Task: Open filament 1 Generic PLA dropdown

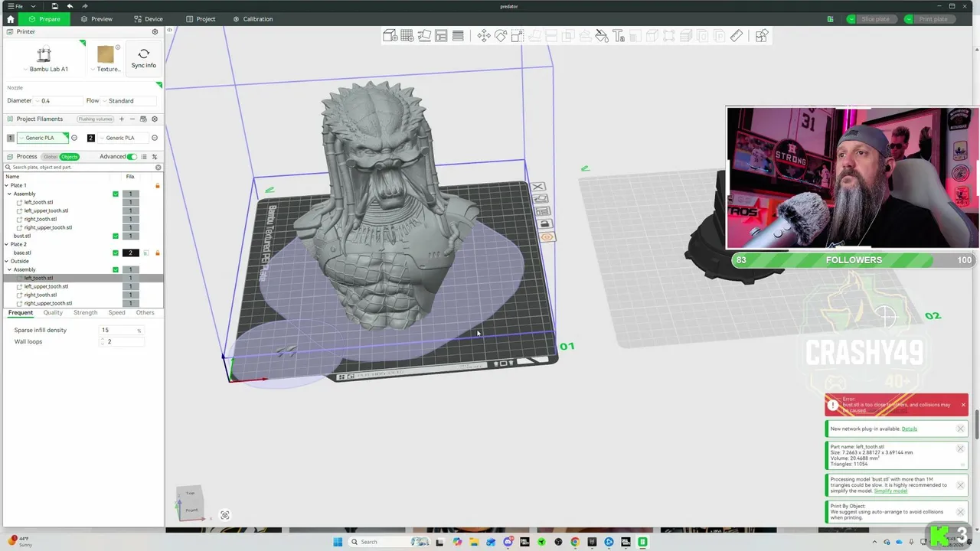Action: click(x=43, y=138)
